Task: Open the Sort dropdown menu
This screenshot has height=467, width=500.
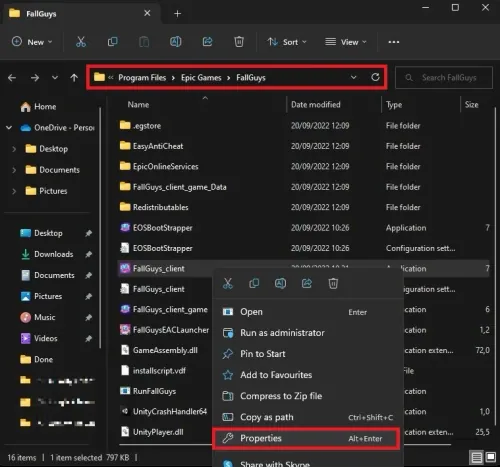Action: [287, 42]
